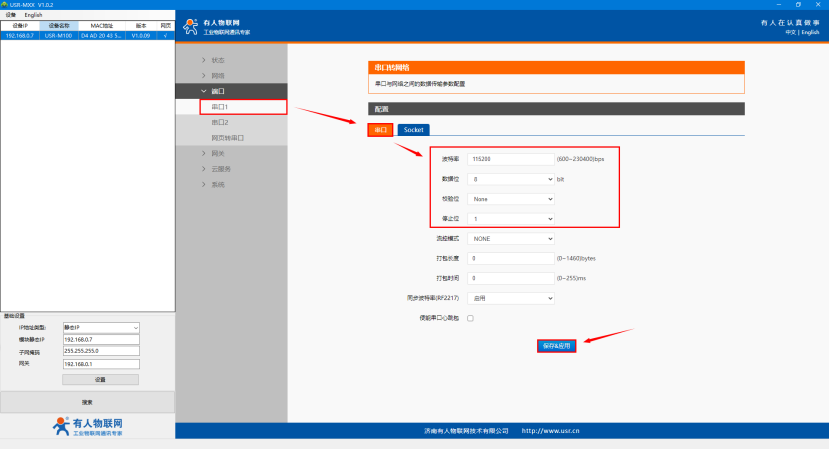The width and height of the screenshot is (830, 450).
Task: Switch to the Socket tab
Action: point(414,130)
